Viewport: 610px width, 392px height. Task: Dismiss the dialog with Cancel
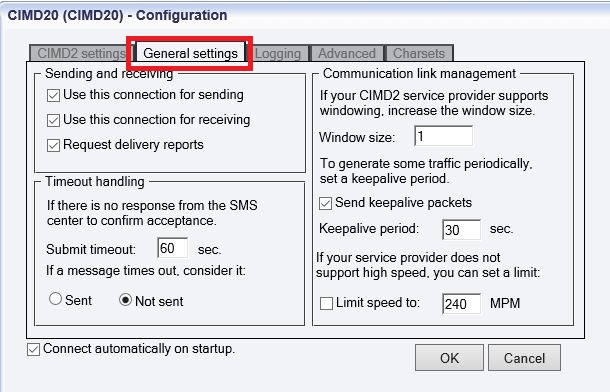[524, 357]
